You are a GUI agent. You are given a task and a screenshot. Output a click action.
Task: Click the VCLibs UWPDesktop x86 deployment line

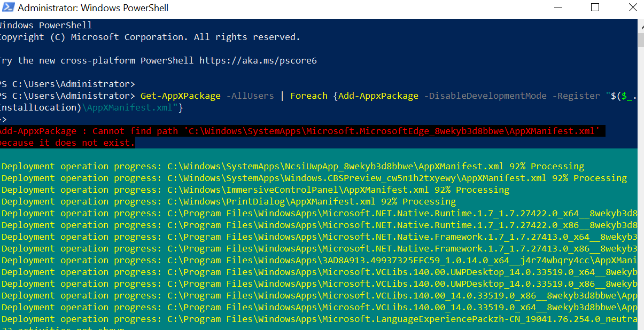tap(319, 284)
